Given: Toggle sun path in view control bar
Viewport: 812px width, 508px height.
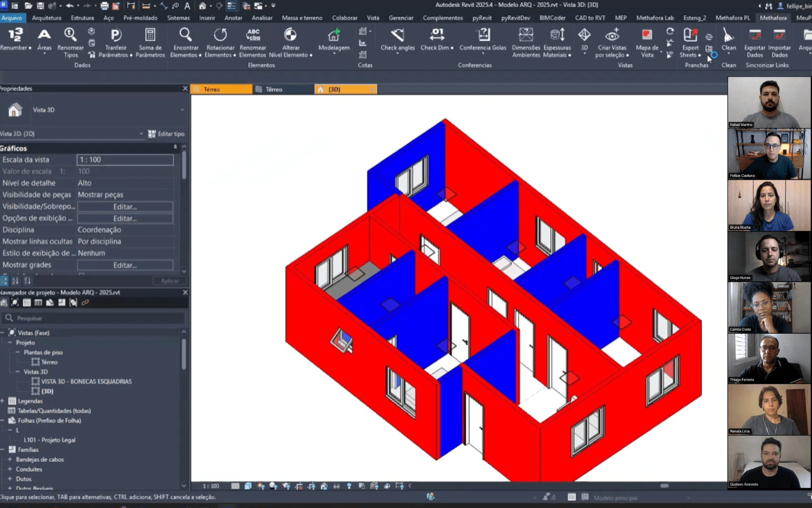Looking at the screenshot, I should tap(260, 486).
